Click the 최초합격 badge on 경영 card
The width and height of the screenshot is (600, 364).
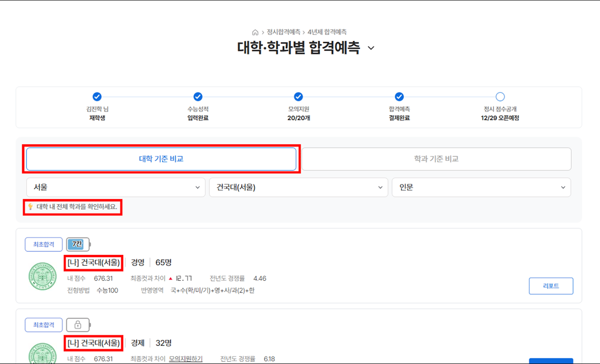[x=44, y=245]
